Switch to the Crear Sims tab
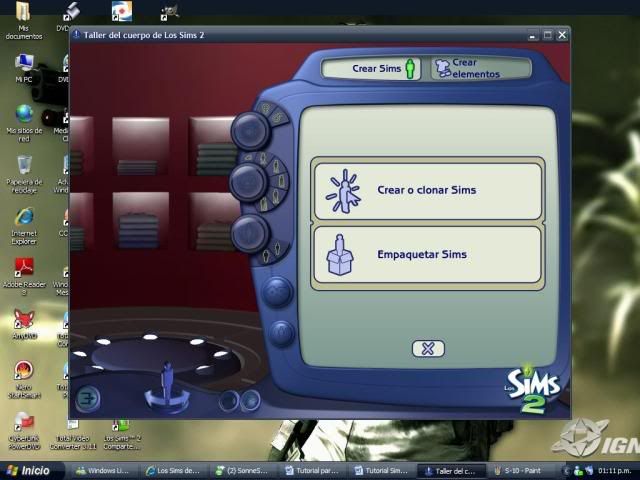Screen dimensions: 640x480 371,68
